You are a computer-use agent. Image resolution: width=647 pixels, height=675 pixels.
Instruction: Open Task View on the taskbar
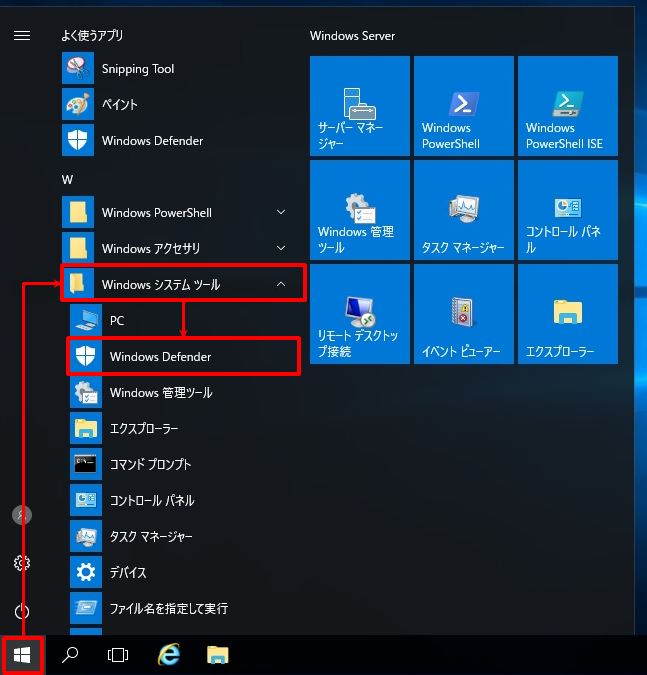[118, 655]
